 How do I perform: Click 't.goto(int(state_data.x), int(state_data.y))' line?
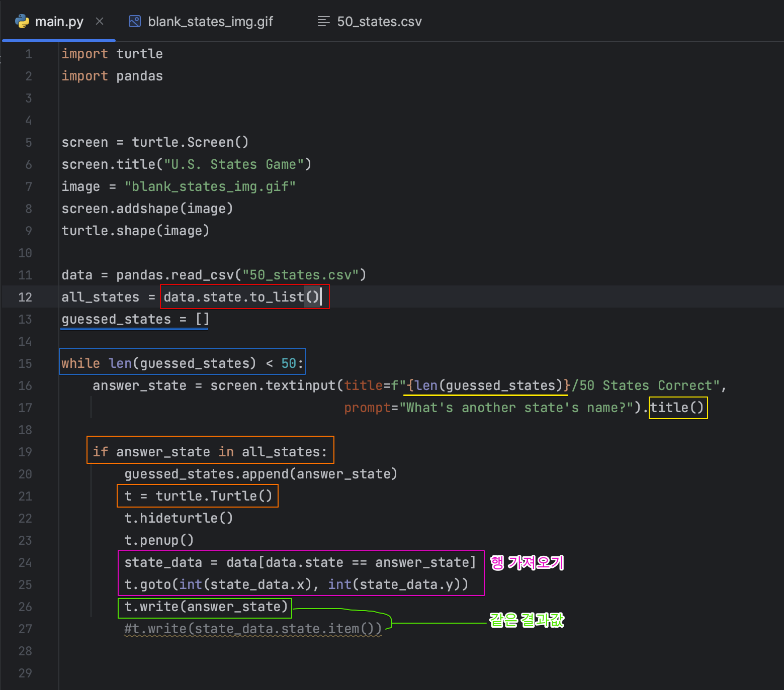[296, 584]
